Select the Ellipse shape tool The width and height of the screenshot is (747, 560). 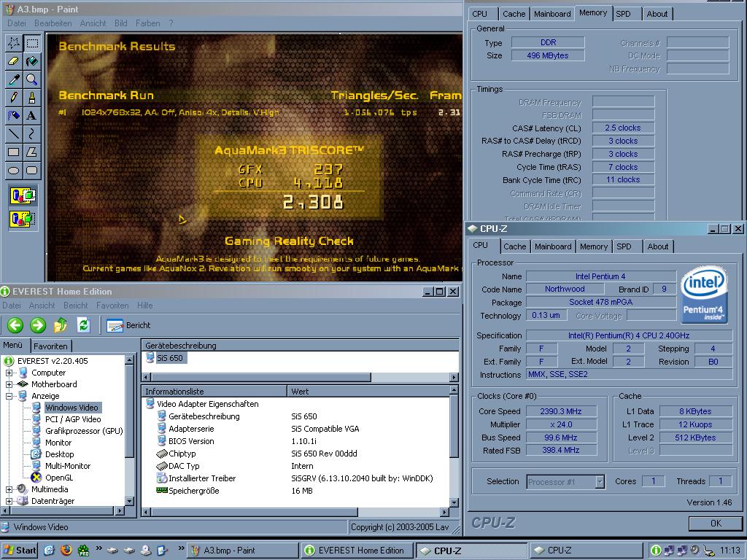pos(14,170)
